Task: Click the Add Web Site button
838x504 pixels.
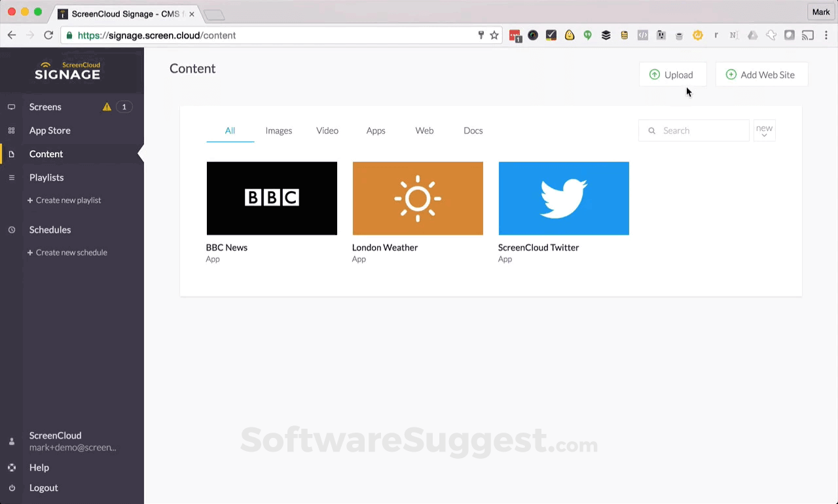Action: coord(761,75)
